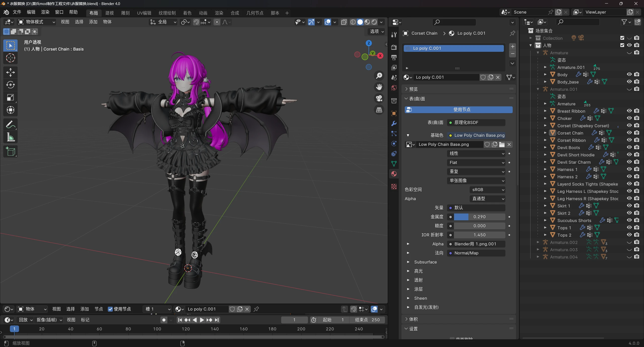
Task: Switch to the 着色 workspace tab
Action: click(x=187, y=13)
